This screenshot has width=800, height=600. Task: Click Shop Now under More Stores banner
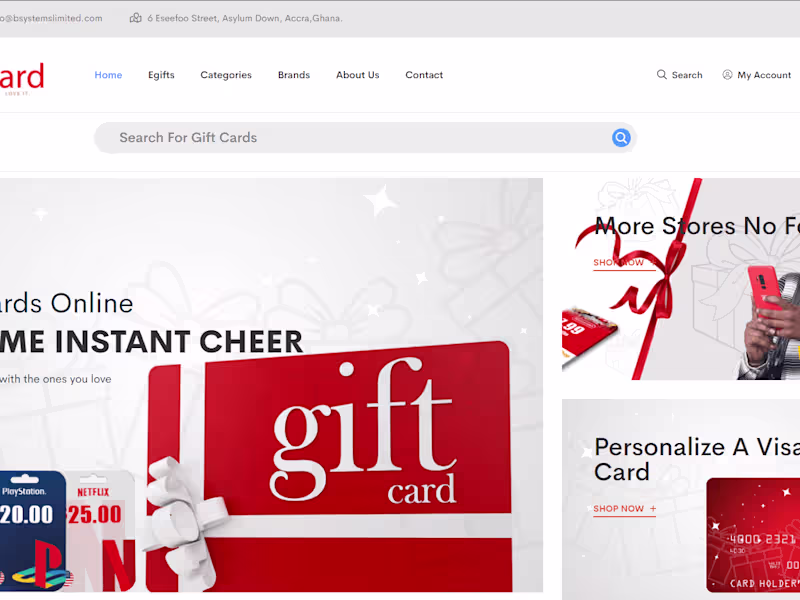coord(624,263)
